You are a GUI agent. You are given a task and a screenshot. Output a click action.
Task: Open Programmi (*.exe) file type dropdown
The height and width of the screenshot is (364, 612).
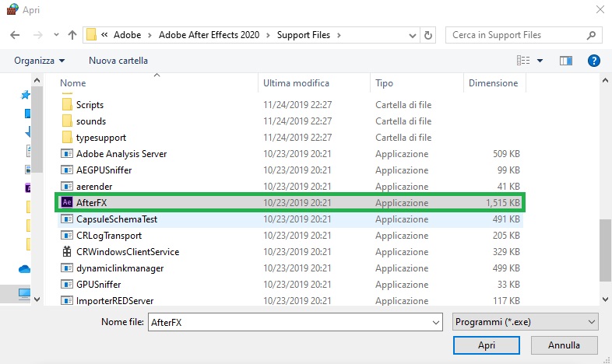pyautogui.click(x=525, y=322)
